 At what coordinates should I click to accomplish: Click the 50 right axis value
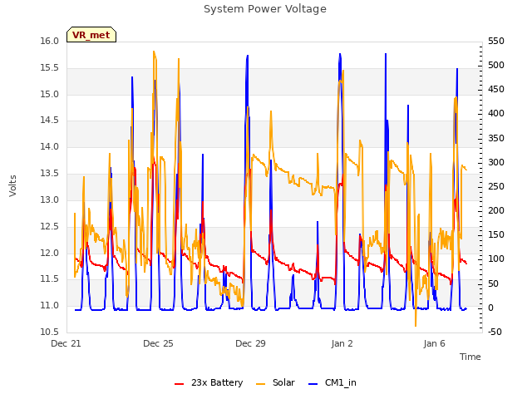coord(493,284)
